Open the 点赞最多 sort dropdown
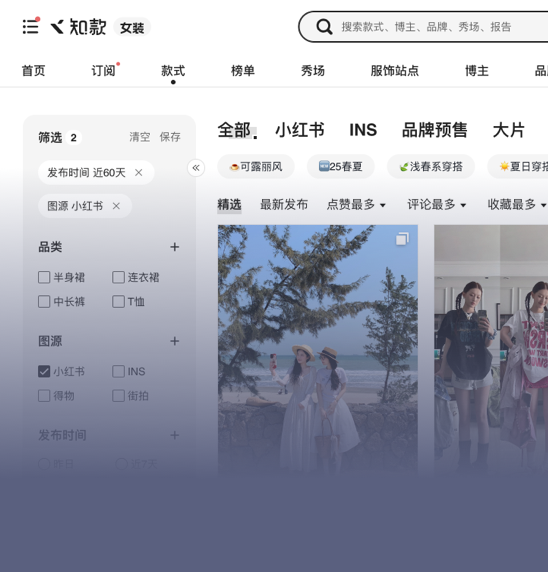Viewport: 548px width, 572px height. (356, 205)
